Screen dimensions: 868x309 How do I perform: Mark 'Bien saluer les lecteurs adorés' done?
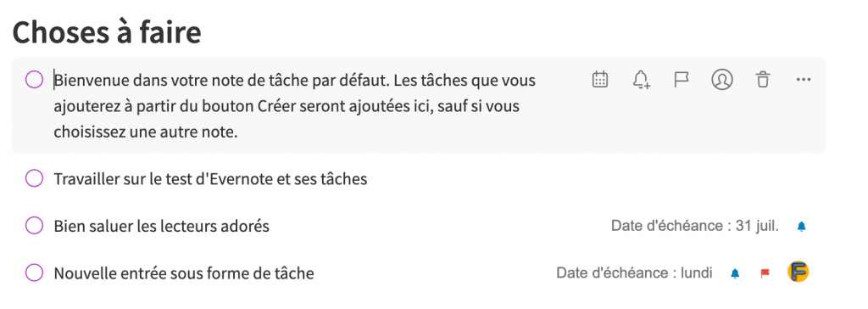34,226
